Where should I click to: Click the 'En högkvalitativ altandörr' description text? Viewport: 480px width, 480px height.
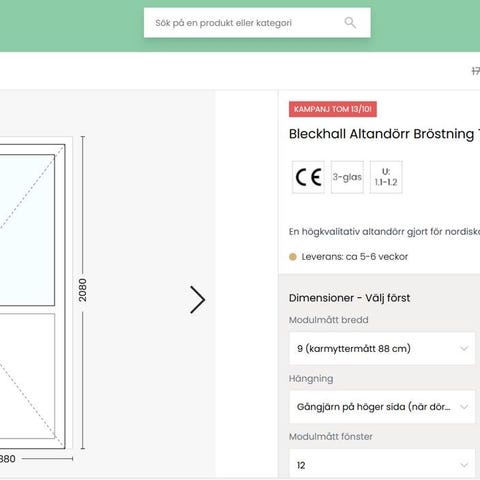coord(384,232)
